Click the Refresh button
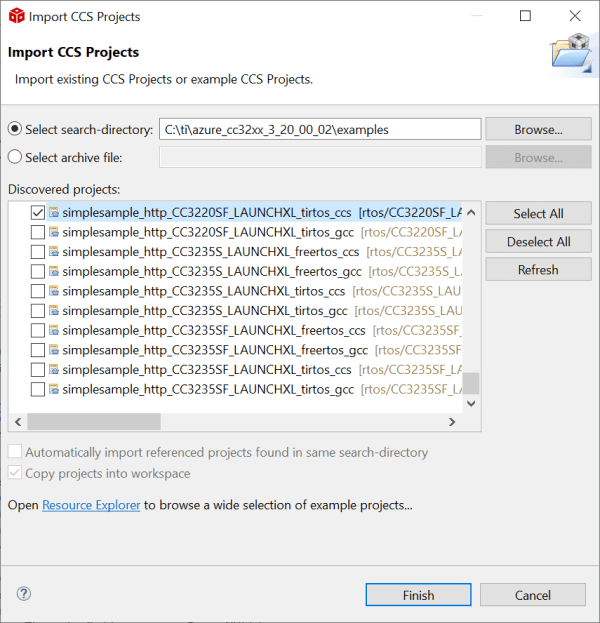The image size is (600, 623). (x=538, y=270)
